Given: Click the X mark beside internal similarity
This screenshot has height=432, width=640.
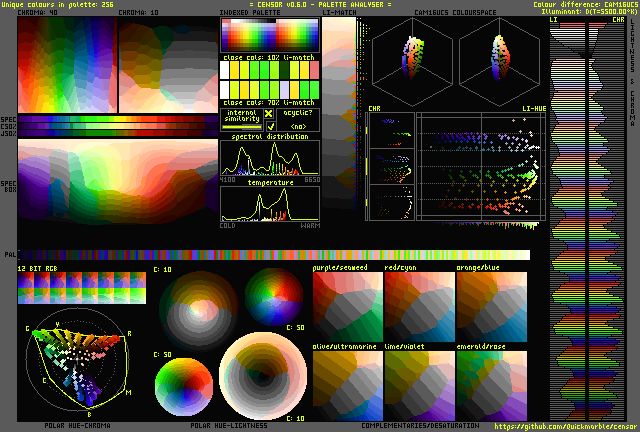Looking at the screenshot, I should [268, 114].
